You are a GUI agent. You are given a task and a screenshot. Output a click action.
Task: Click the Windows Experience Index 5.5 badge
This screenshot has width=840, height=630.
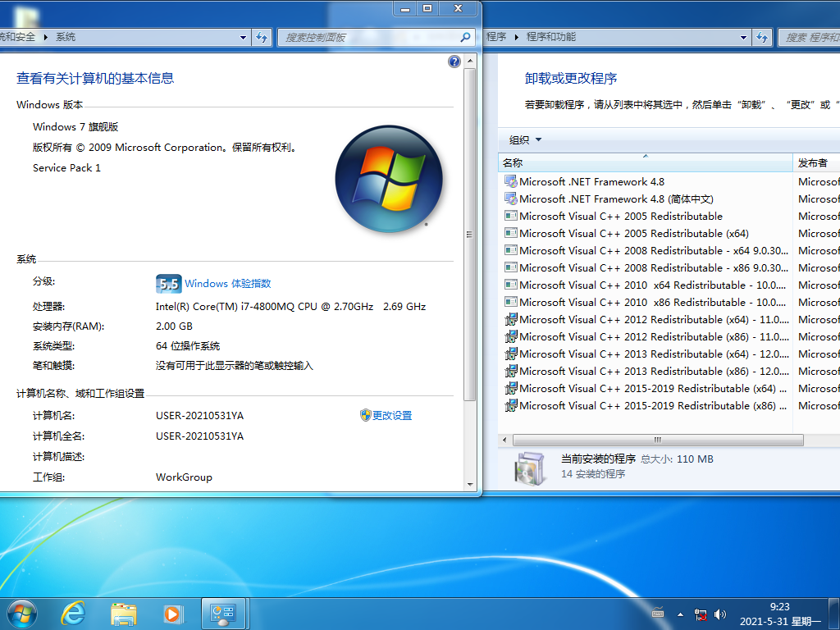[x=169, y=283]
